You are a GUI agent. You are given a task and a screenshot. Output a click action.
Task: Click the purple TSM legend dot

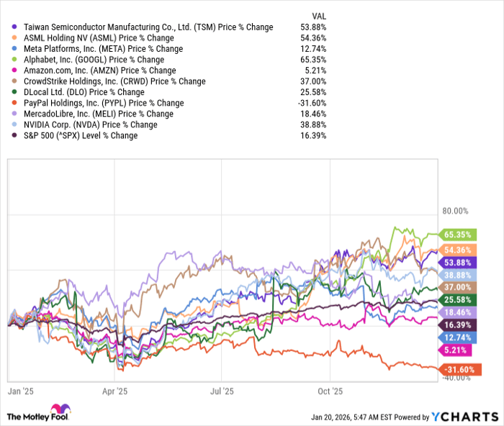pyautogui.click(x=16, y=27)
